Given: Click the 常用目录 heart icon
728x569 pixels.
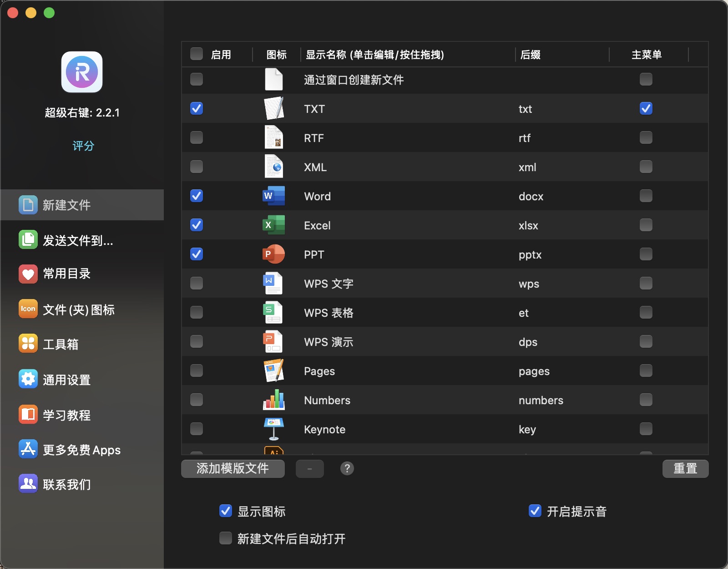Looking at the screenshot, I should point(28,274).
